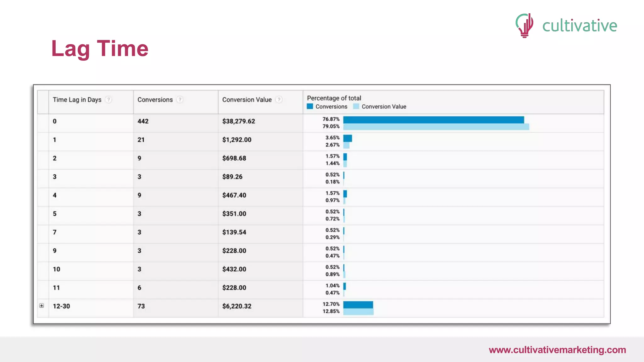Viewport: 644px width, 362px height.
Task: Click the 12.70% conversions bar for 12-30
Action: tap(358, 304)
